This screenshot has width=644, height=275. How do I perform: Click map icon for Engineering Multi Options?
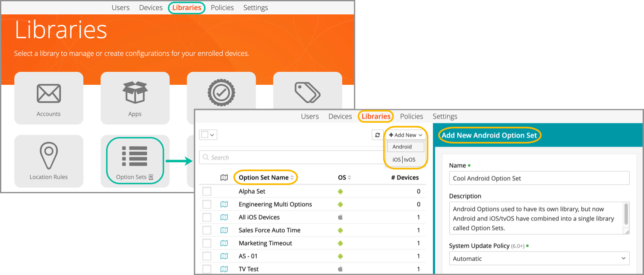[224, 204]
